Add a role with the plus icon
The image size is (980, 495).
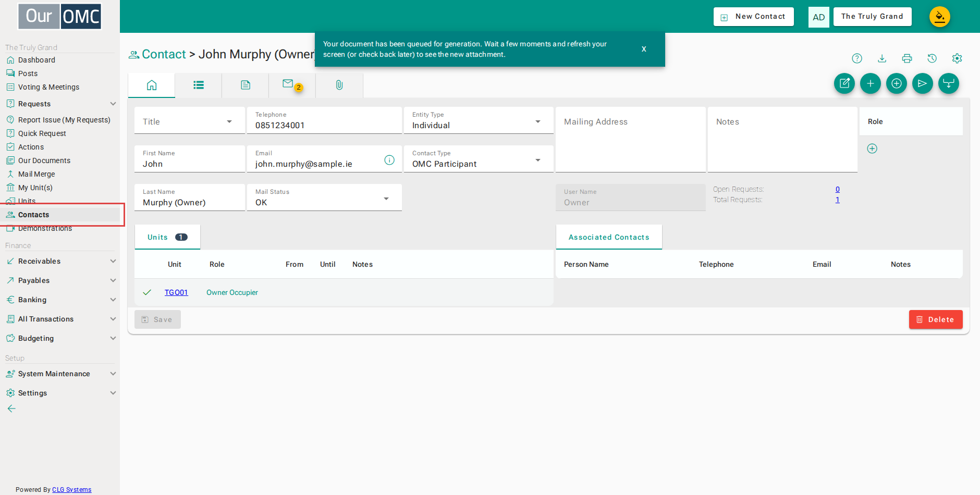tap(872, 148)
